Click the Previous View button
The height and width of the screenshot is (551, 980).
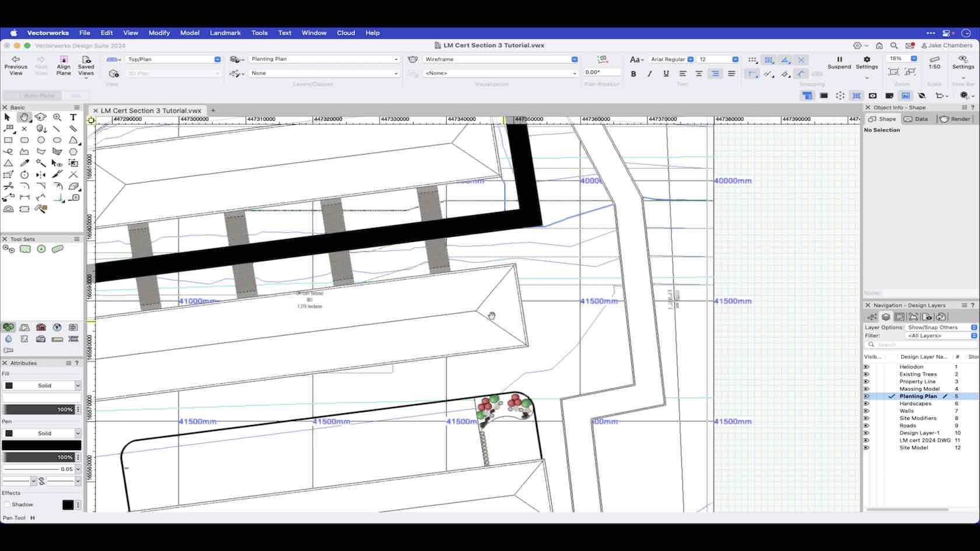click(x=16, y=65)
